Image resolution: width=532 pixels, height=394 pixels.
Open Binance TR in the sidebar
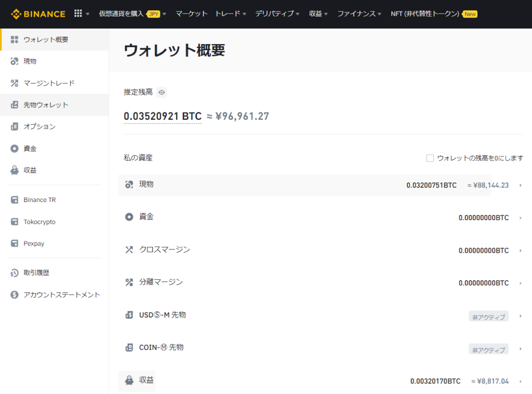pyautogui.click(x=39, y=200)
